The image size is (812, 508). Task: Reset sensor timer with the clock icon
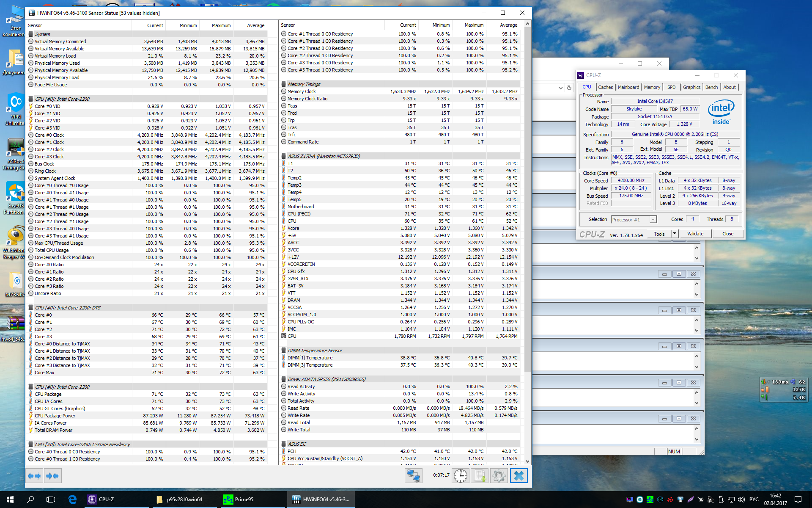(x=460, y=476)
